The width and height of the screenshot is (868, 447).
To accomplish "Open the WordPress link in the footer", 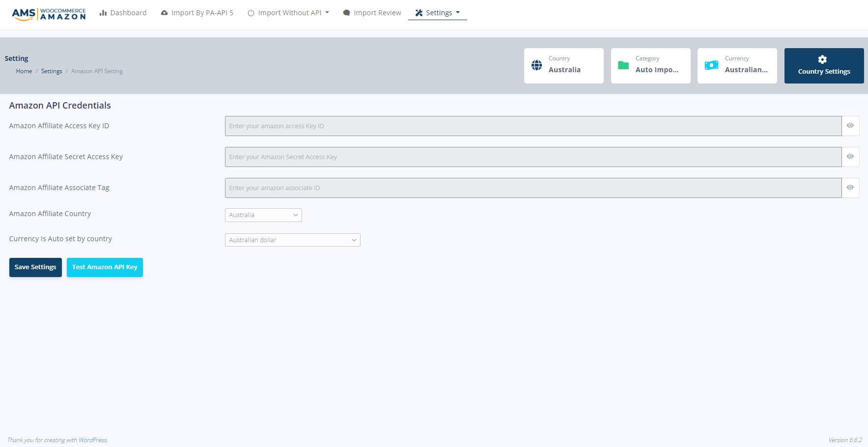I will [x=92, y=440].
